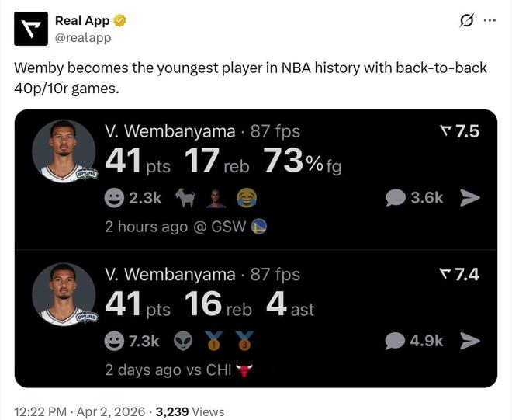512x420 pixels.
Task: Open Wembanyama headshot in GSW game card
Action: (64, 151)
